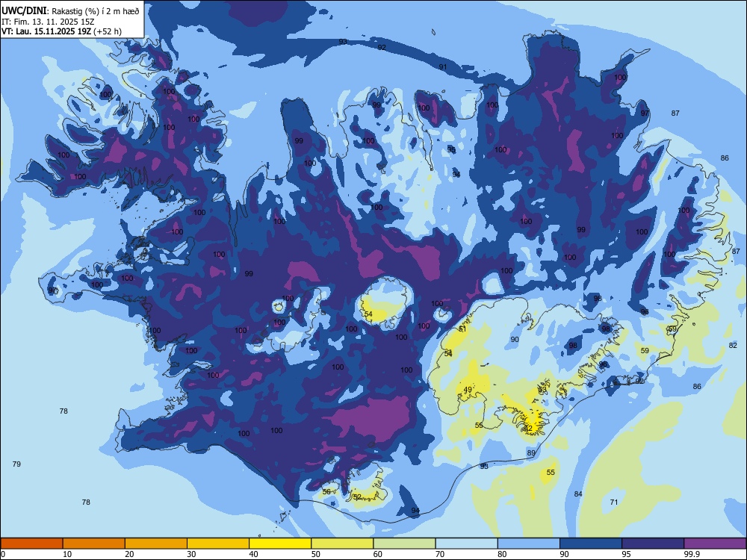This screenshot has height=560, width=747.
Task: Click the map value '56' near the south coast
Action: (326, 492)
